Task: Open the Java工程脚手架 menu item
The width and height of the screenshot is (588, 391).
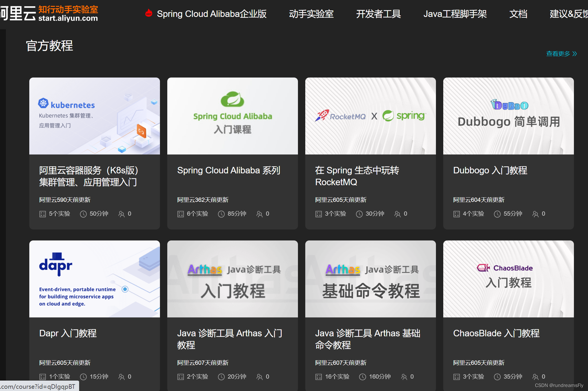Action: pos(455,14)
